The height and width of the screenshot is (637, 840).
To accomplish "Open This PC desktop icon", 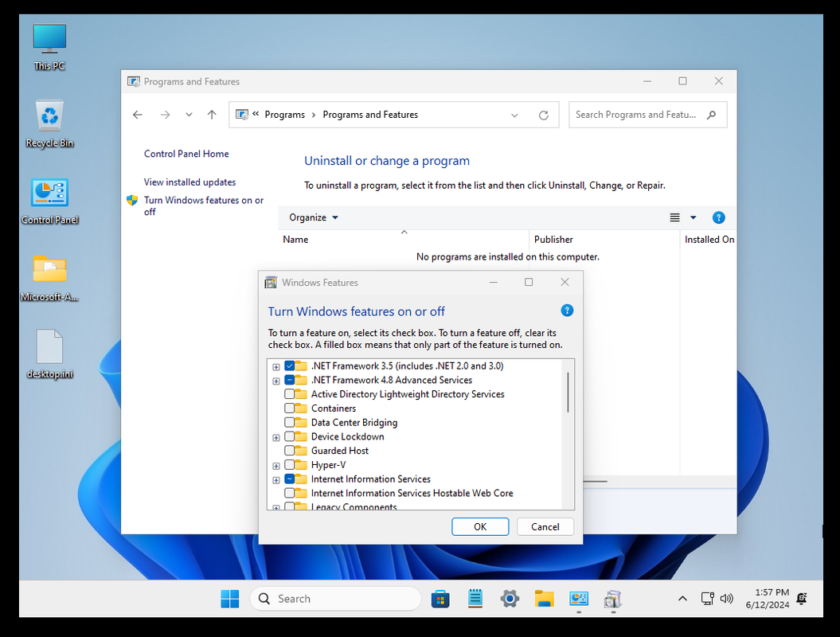I will tap(49, 47).
